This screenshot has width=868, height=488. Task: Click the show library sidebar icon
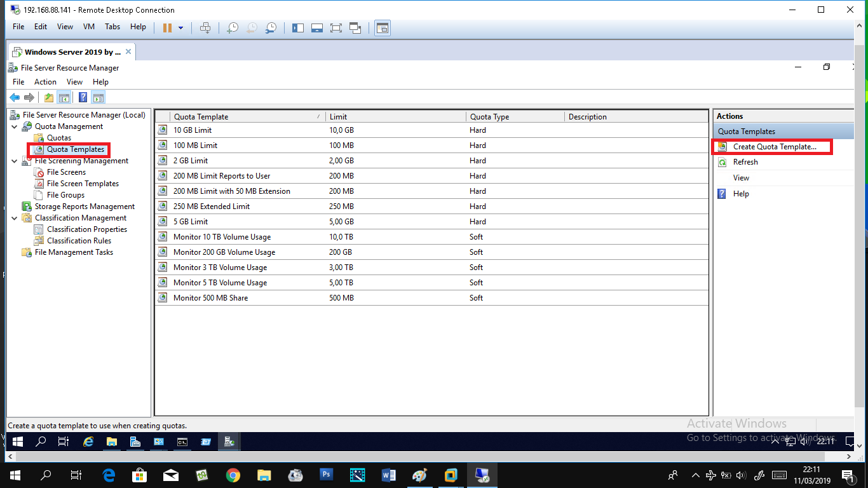298,27
